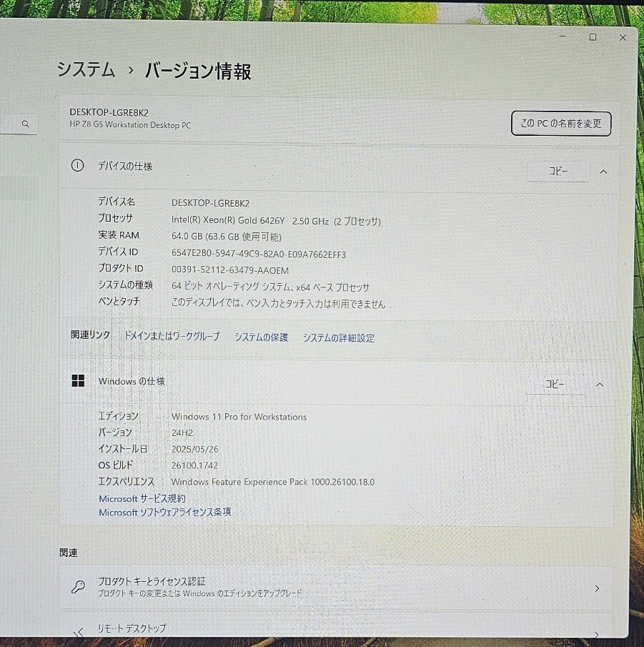The width and height of the screenshot is (644, 647).
Task: Click DESKTOP-LGRE8K2 header in top card
Action: click(x=109, y=112)
